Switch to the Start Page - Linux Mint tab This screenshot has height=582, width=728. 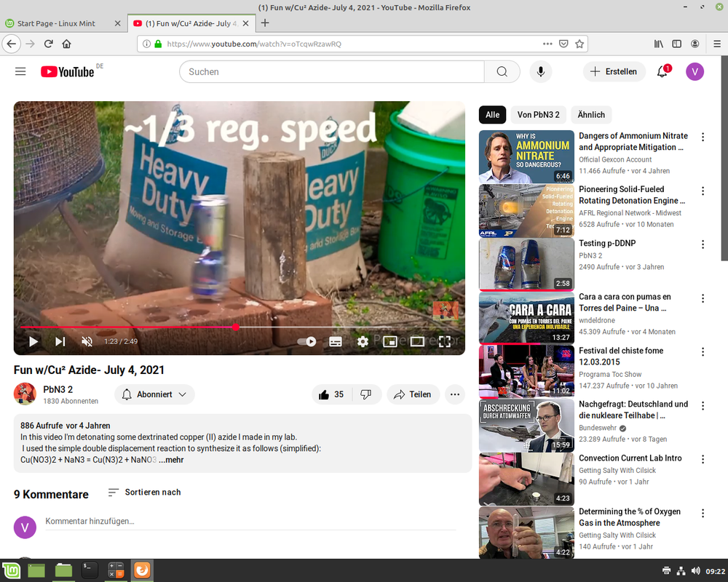[56, 23]
